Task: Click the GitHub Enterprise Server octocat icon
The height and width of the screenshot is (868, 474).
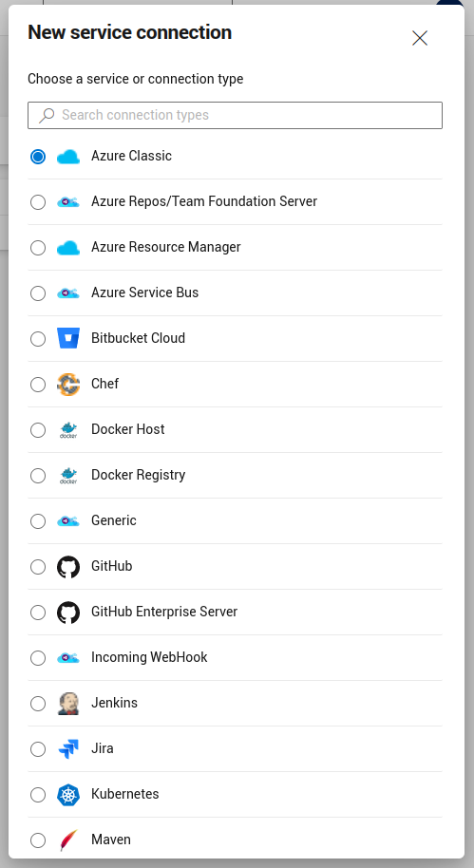Action: [68, 613]
